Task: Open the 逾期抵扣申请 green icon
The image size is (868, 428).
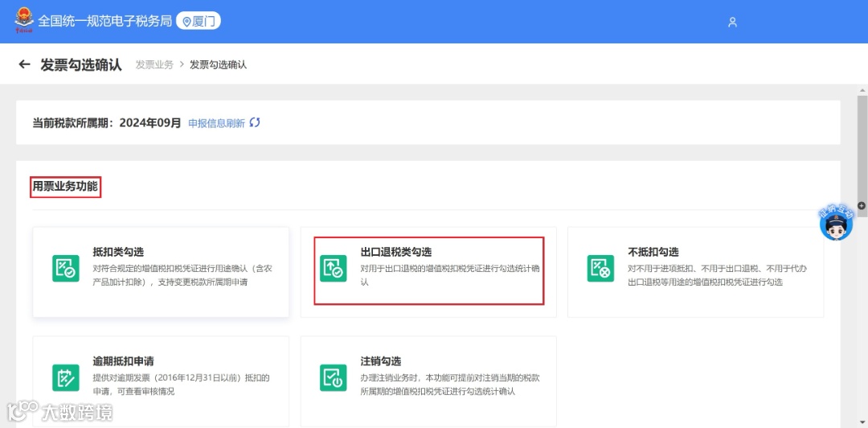Action: (66, 377)
